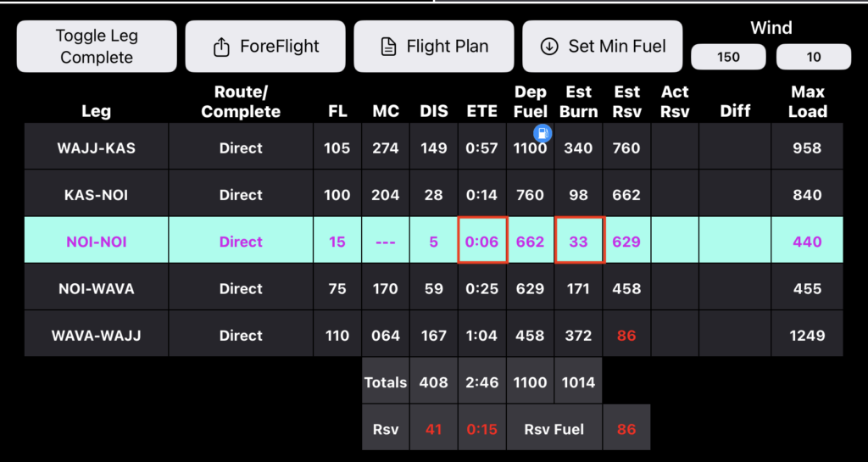Click the Max Load value 1249

click(x=807, y=336)
